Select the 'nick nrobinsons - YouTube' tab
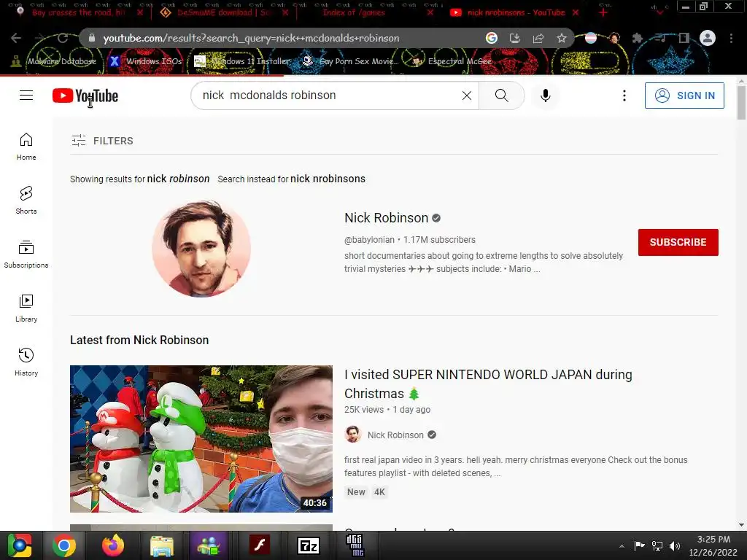 pos(516,12)
